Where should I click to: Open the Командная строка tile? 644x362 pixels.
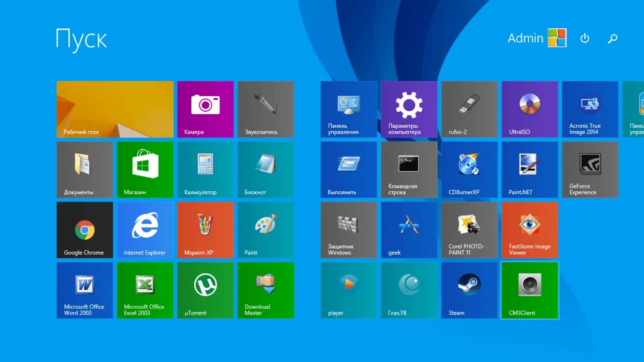tap(409, 170)
